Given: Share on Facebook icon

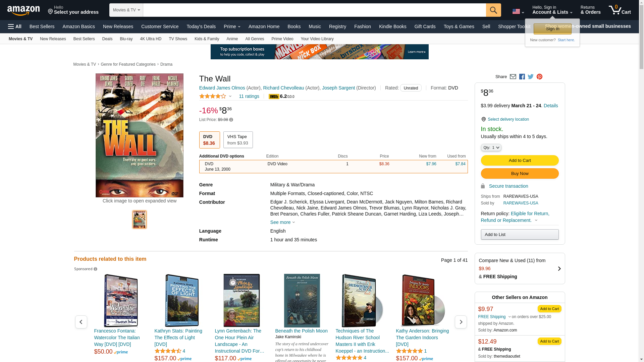Looking at the screenshot, I should click(522, 77).
